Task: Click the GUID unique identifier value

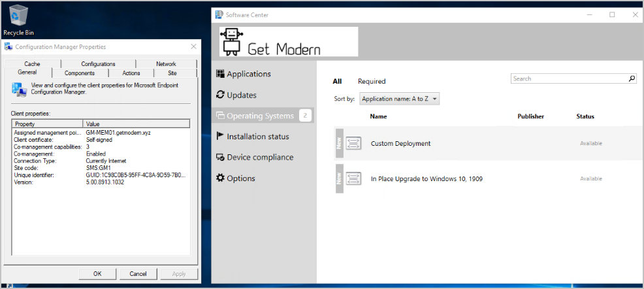Action: [136, 175]
